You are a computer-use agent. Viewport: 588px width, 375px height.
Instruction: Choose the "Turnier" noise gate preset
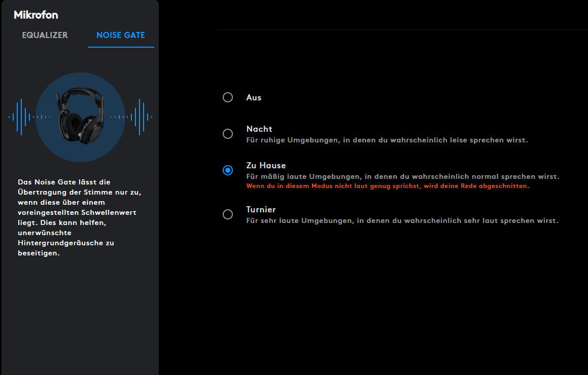[x=227, y=214]
